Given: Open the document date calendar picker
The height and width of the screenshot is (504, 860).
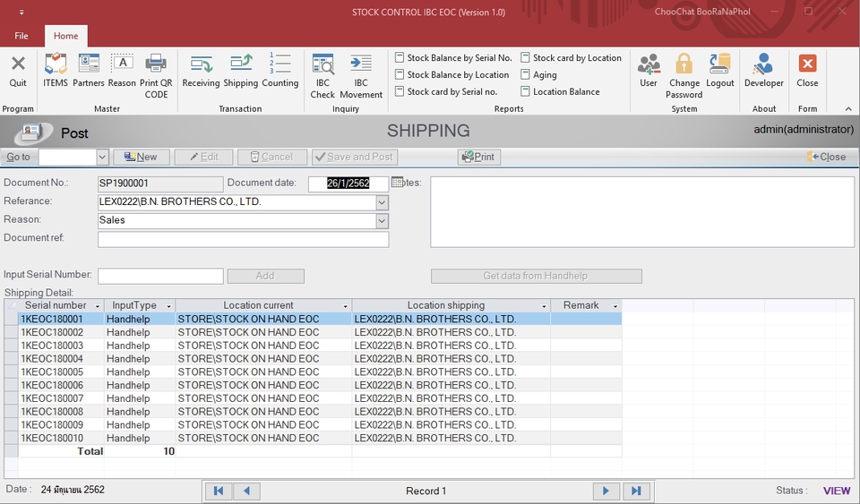Looking at the screenshot, I should [397, 183].
